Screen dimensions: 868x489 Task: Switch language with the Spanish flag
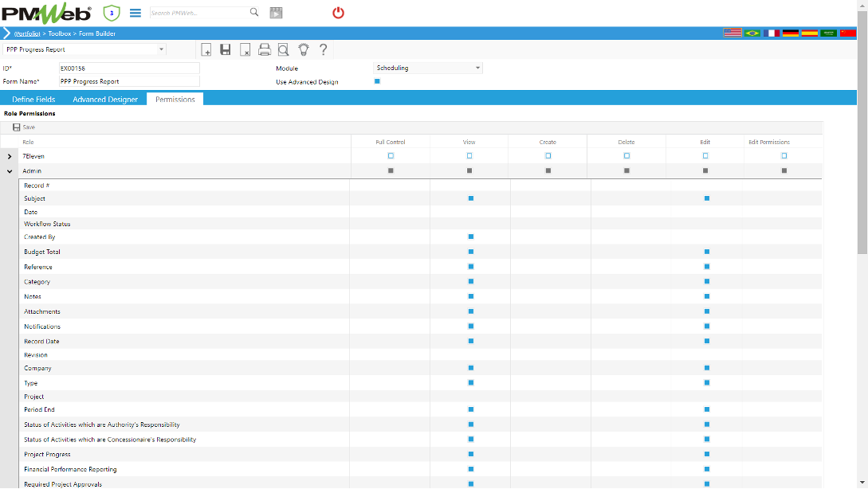pyautogui.click(x=809, y=33)
